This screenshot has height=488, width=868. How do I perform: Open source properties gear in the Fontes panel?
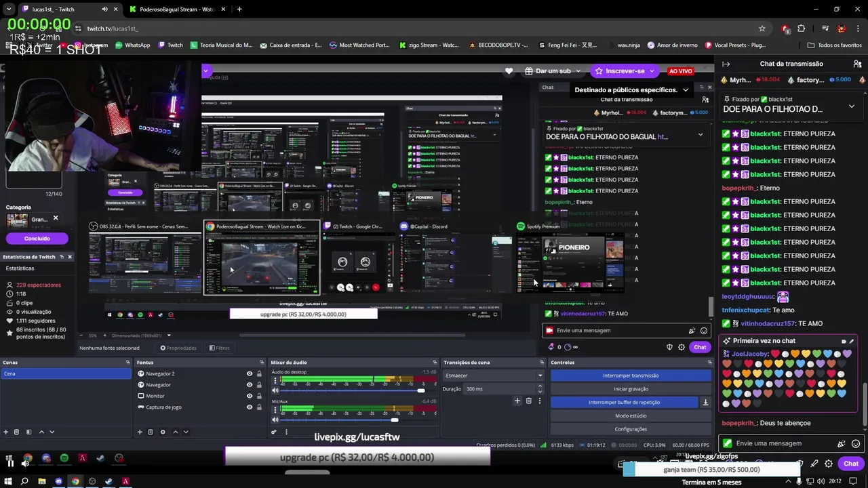point(163,432)
